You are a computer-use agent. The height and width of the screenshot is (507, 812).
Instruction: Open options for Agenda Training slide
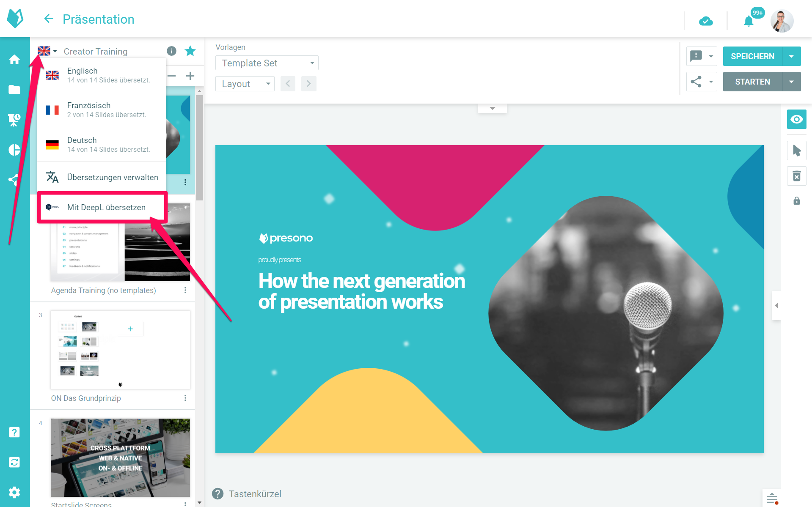tap(185, 290)
